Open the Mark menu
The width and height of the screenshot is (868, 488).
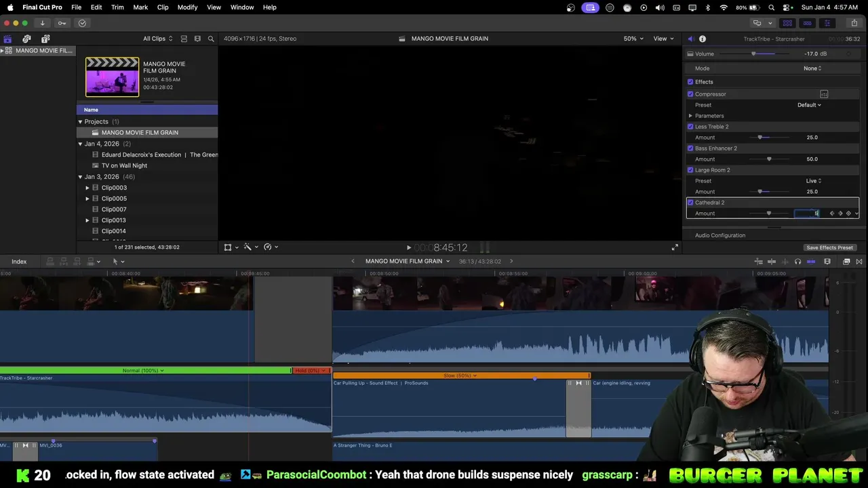140,7
